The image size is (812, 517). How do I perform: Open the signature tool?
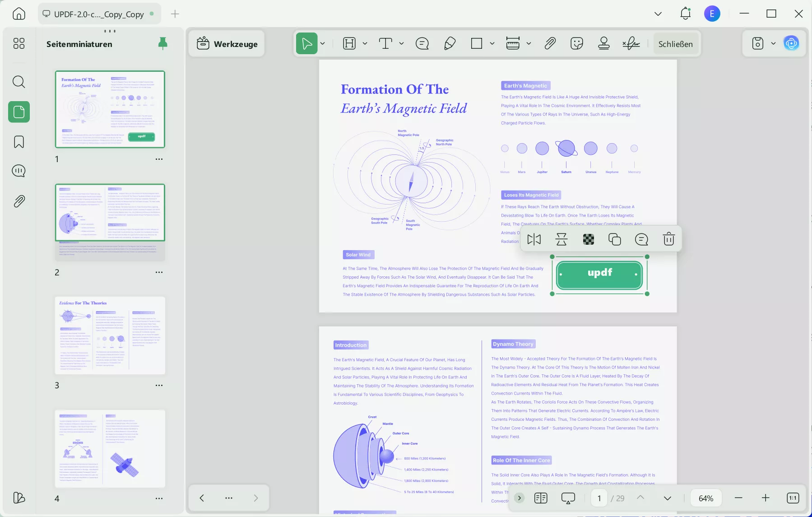point(631,43)
